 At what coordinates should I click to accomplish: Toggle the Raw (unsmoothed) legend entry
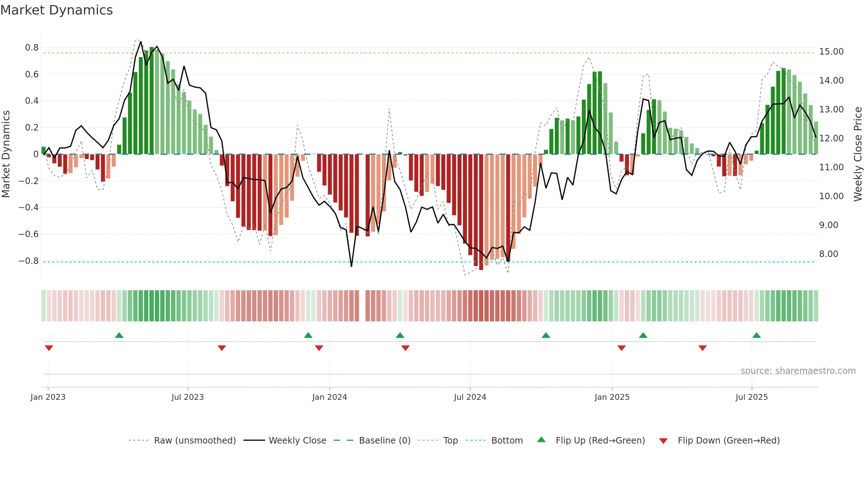click(x=195, y=440)
